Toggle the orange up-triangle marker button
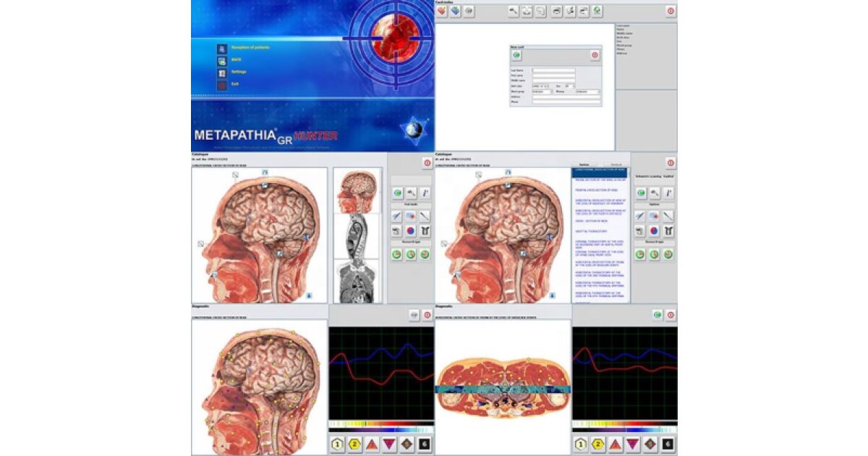The width and height of the screenshot is (868, 456). click(x=372, y=444)
